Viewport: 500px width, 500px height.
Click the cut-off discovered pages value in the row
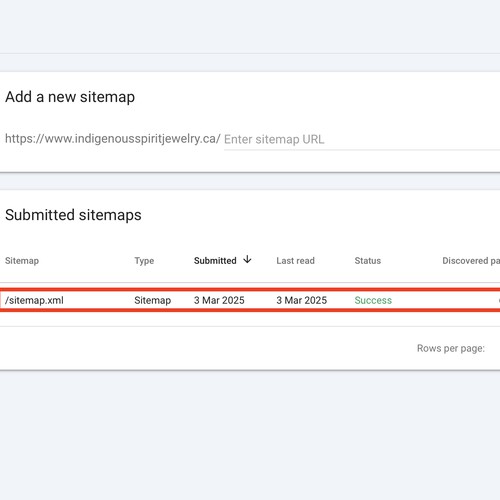click(x=499, y=300)
